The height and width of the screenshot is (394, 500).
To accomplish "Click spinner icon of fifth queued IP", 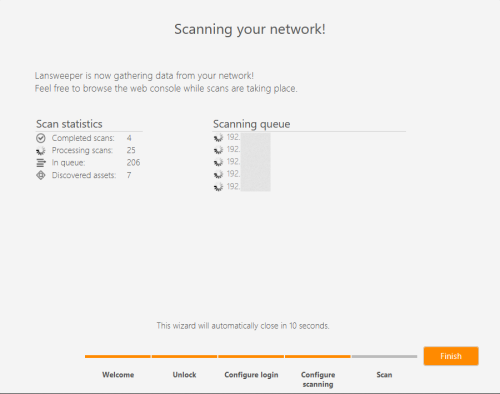I will (218, 187).
